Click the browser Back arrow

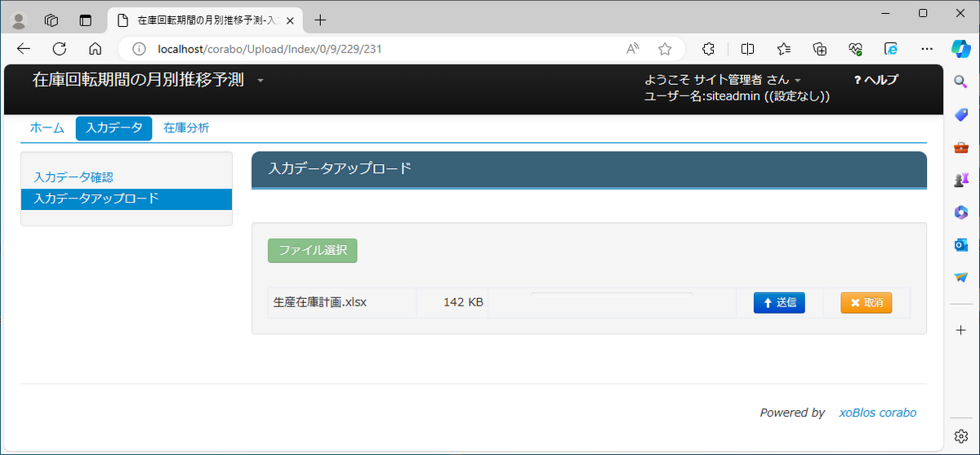click(23, 48)
